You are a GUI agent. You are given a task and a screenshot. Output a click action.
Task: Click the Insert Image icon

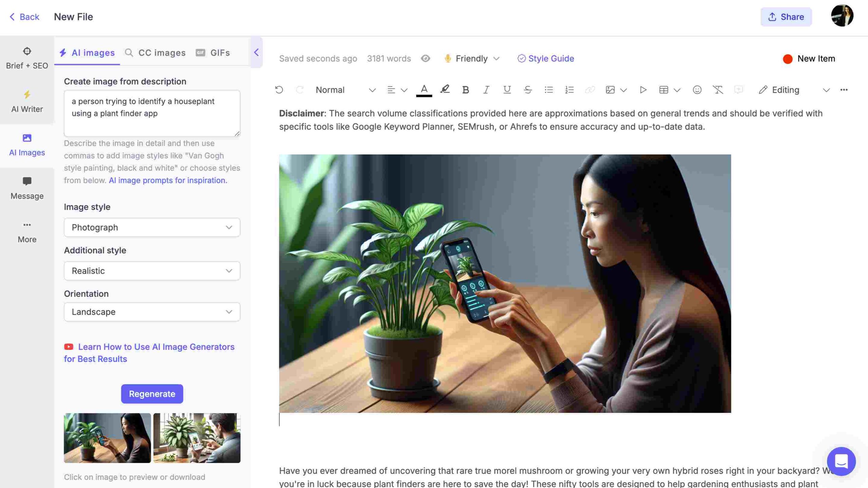(610, 90)
